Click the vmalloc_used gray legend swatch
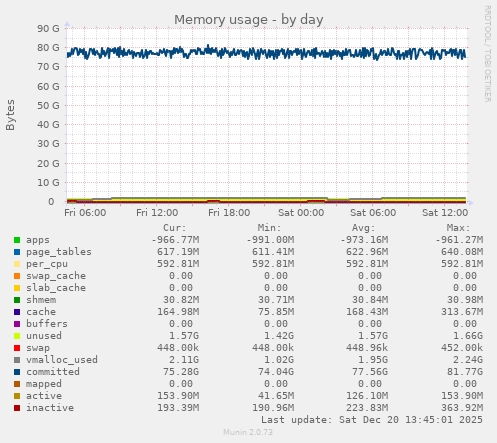 tap(17, 360)
